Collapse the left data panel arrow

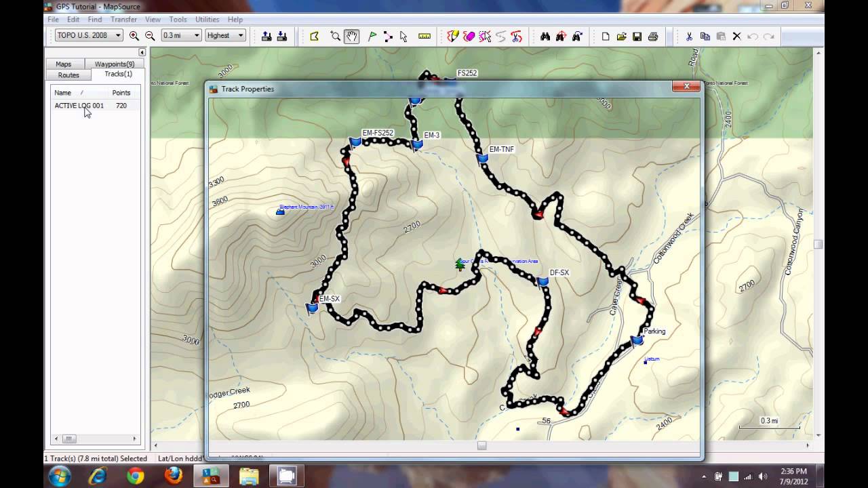click(142, 52)
